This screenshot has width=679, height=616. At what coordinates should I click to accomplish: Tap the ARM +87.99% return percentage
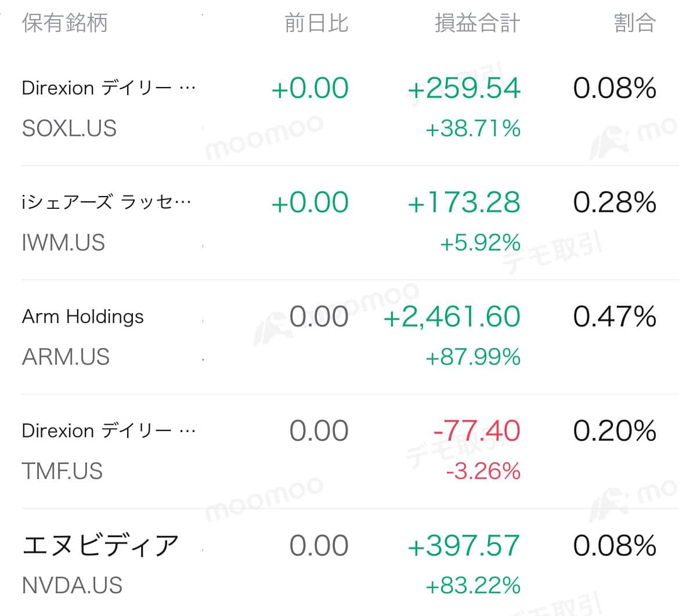pos(473,357)
